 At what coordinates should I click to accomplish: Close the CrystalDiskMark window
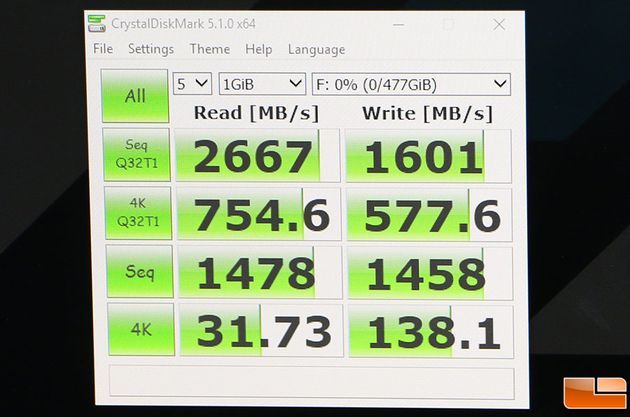[x=499, y=25]
